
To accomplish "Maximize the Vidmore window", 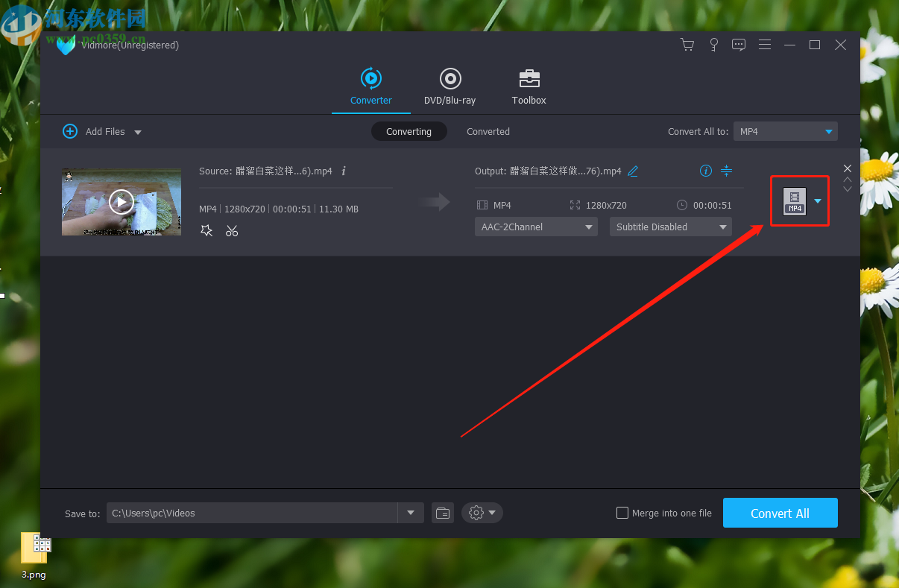I will pos(815,45).
